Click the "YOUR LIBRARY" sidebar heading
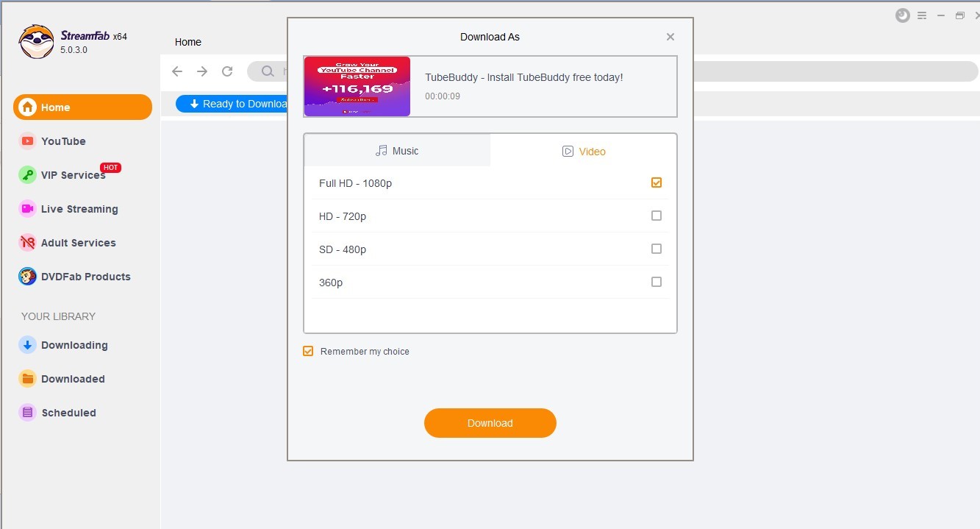The width and height of the screenshot is (980, 529). click(x=59, y=316)
